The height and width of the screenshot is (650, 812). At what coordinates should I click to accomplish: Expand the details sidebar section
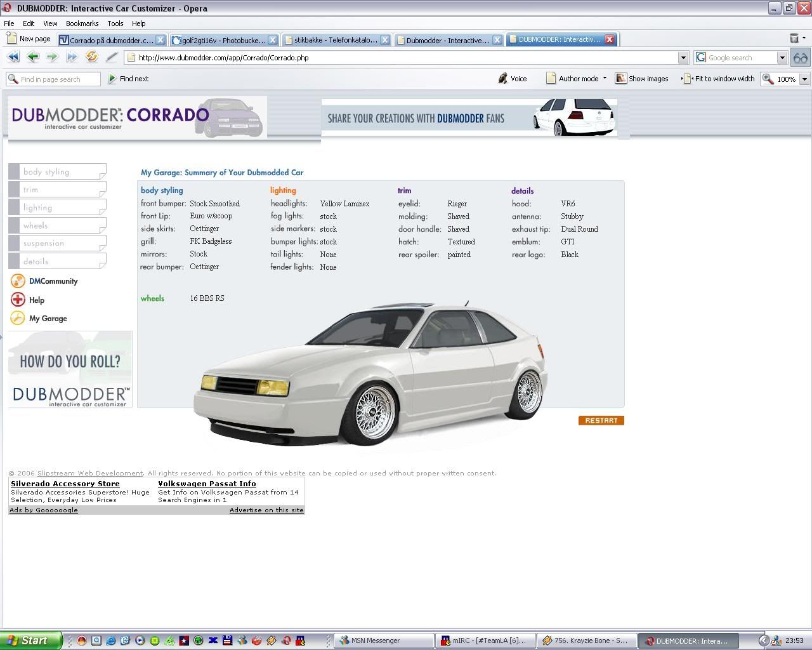pos(57,261)
